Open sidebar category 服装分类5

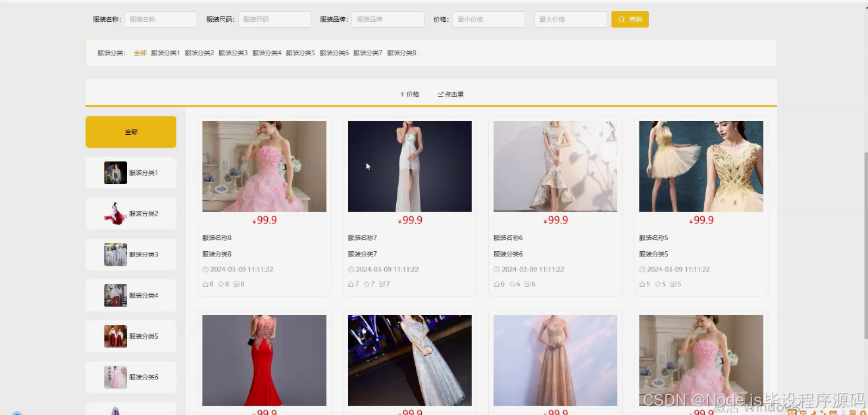(131, 336)
